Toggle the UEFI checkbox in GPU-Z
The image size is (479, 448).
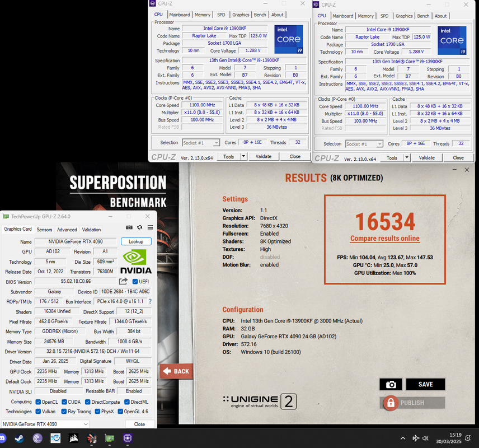[135, 281]
